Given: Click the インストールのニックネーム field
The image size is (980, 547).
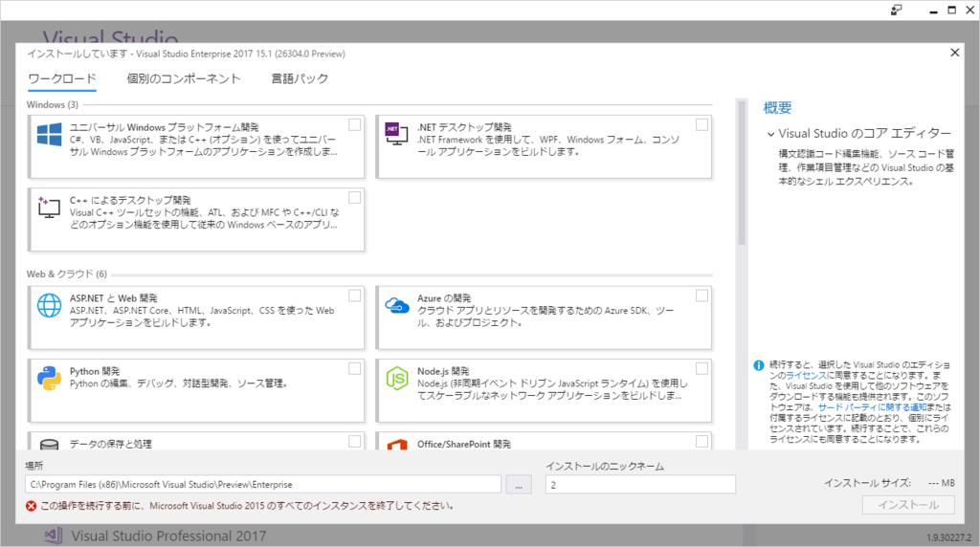Looking at the screenshot, I should coord(640,485).
